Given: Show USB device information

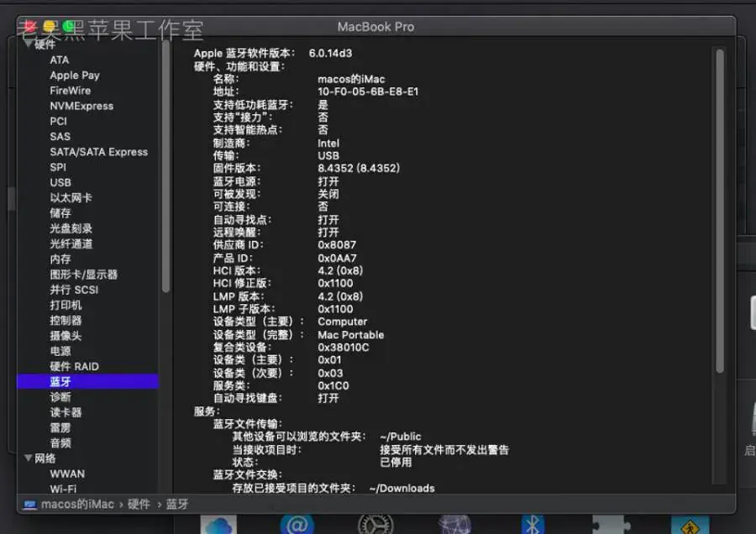Looking at the screenshot, I should [60, 183].
